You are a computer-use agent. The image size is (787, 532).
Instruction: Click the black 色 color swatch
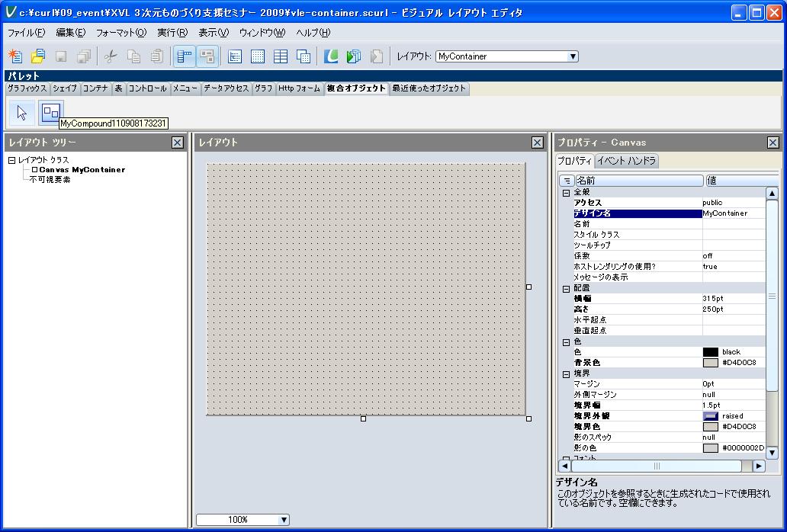(710, 352)
